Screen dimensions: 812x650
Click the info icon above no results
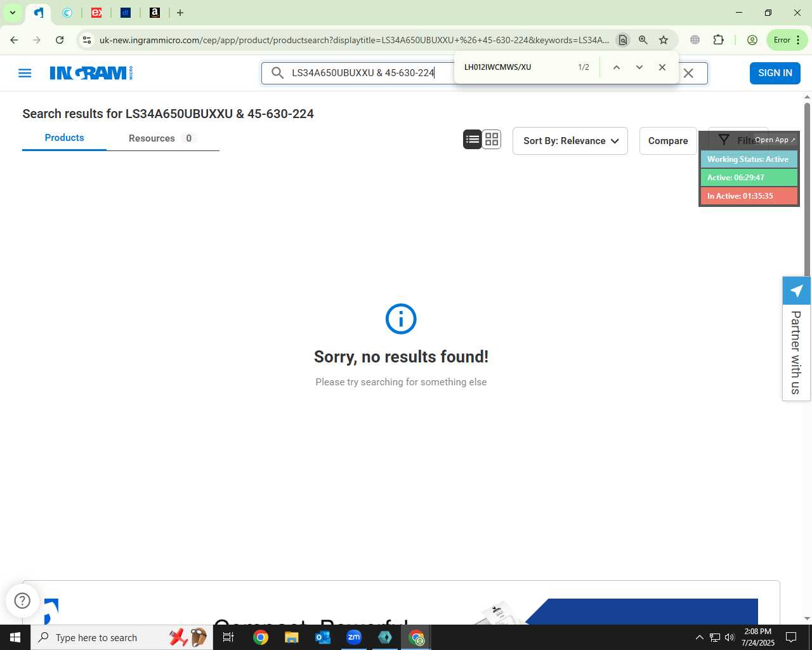click(401, 319)
